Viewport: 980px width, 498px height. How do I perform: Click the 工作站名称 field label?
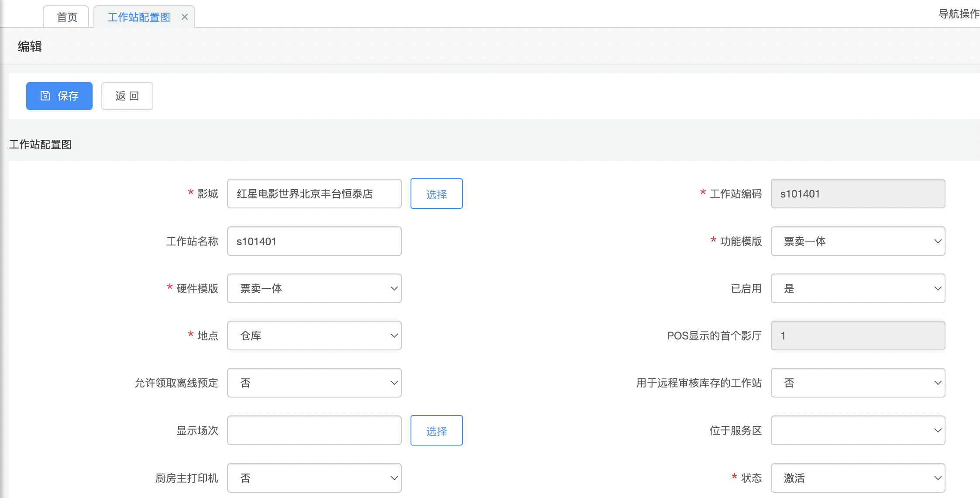coord(192,241)
